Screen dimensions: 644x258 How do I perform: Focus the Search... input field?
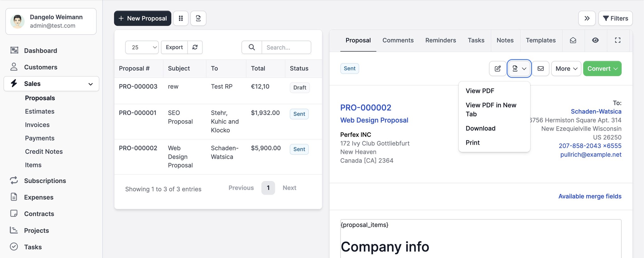286,47
